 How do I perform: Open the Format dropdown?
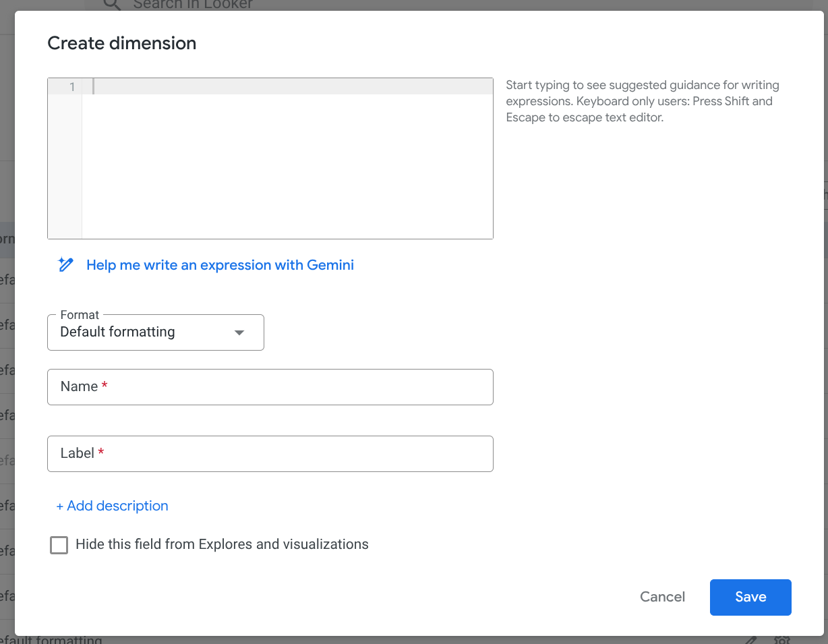click(155, 332)
